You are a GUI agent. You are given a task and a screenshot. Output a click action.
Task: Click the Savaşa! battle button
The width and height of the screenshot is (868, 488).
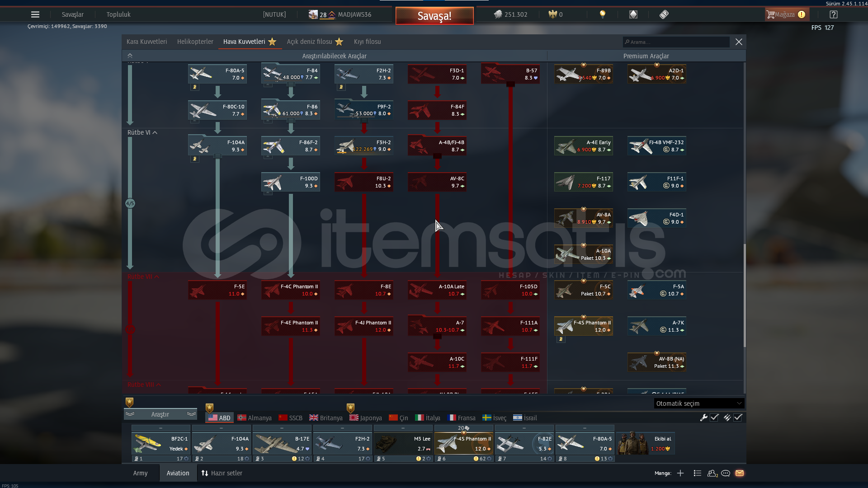(x=434, y=16)
